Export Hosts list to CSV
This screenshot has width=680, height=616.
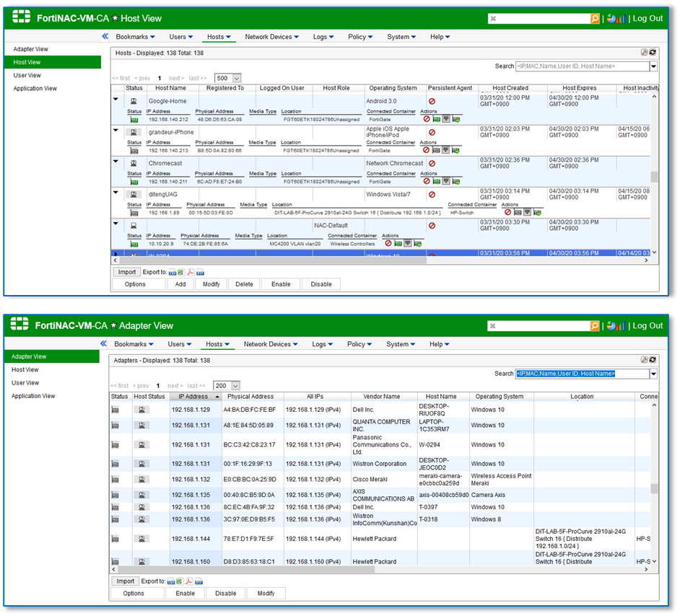173,273
